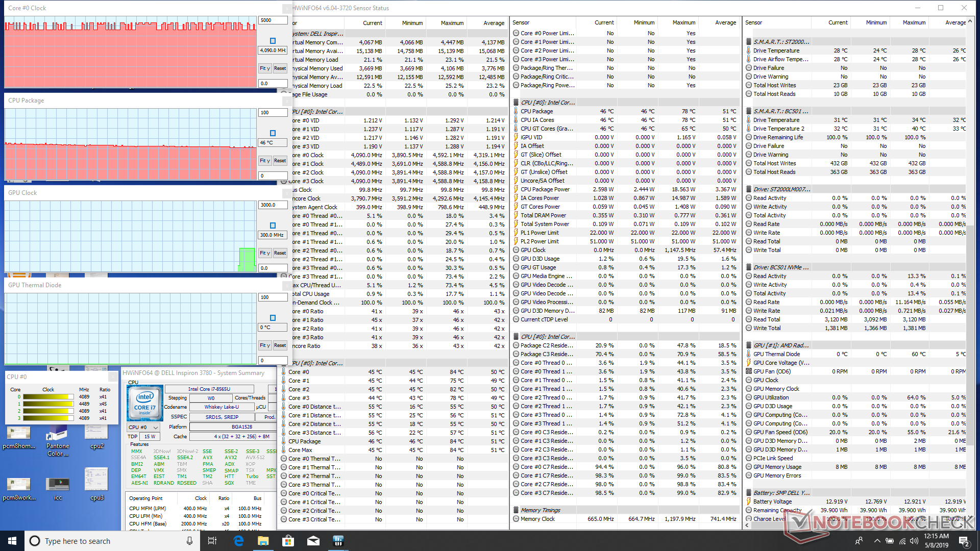Open the CPU #0 selector dropdown
980x551 pixels.
pyautogui.click(x=143, y=427)
